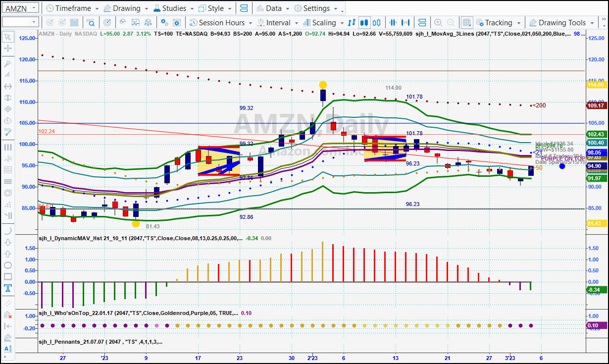The width and height of the screenshot is (609, 364).
Task: Switch to hollow candlestick chart style
Action: [x=377, y=23]
